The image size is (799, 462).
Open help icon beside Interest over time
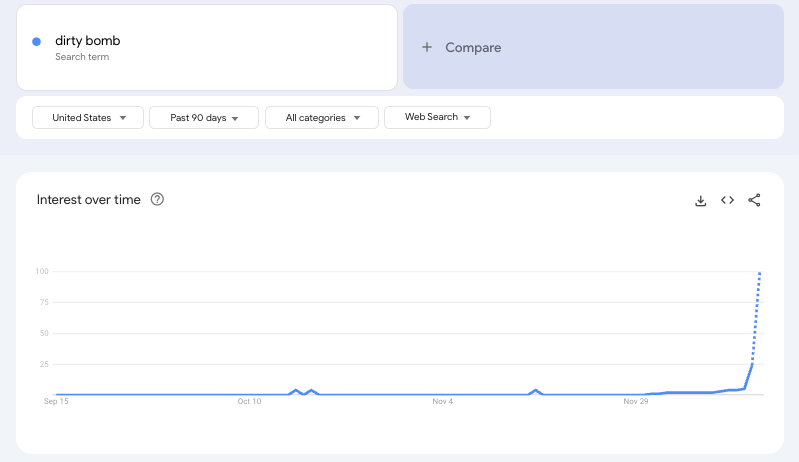click(157, 199)
